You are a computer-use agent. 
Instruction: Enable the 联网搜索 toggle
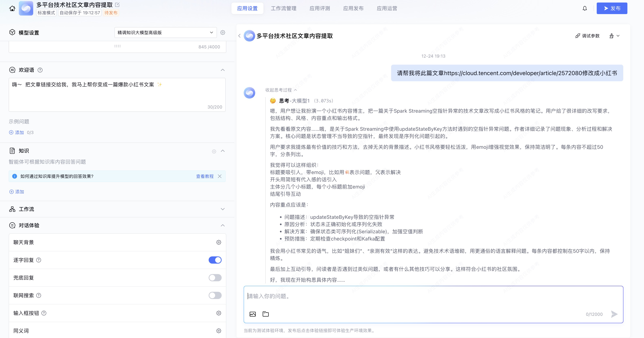coord(215,296)
